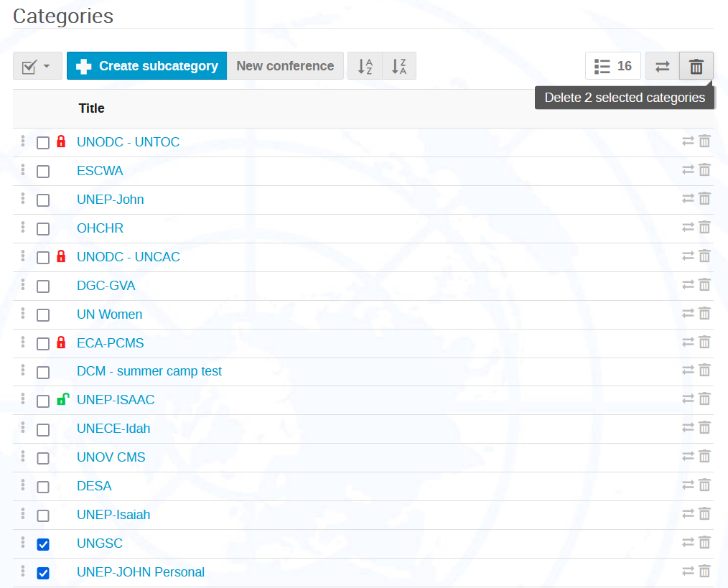Tick the UNODC - UNTOC checkbox

(x=43, y=143)
